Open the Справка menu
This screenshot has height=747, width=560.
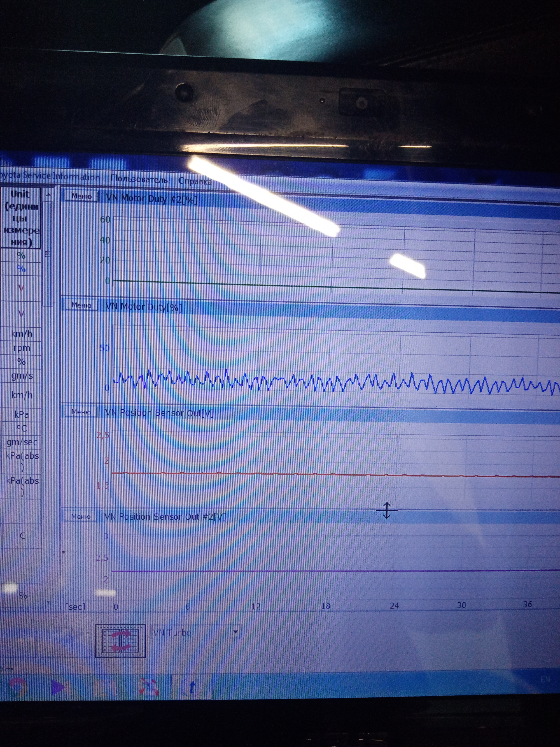[195, 181]
